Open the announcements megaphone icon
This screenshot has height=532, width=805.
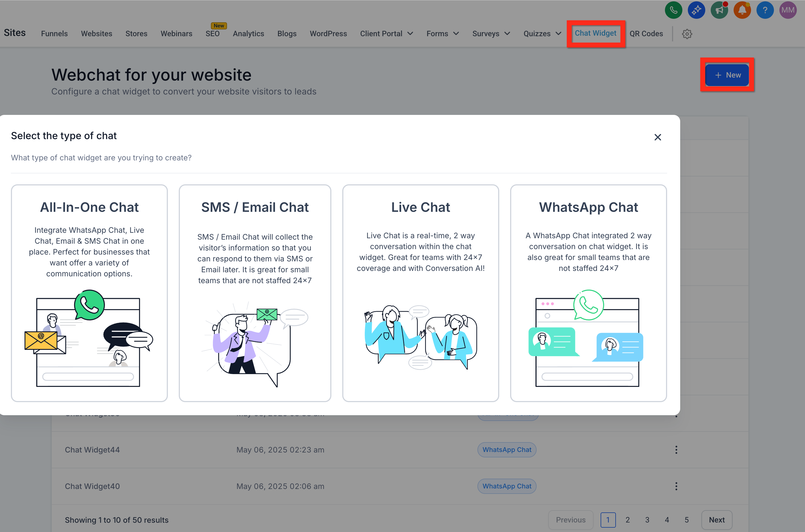pos(719,10)
